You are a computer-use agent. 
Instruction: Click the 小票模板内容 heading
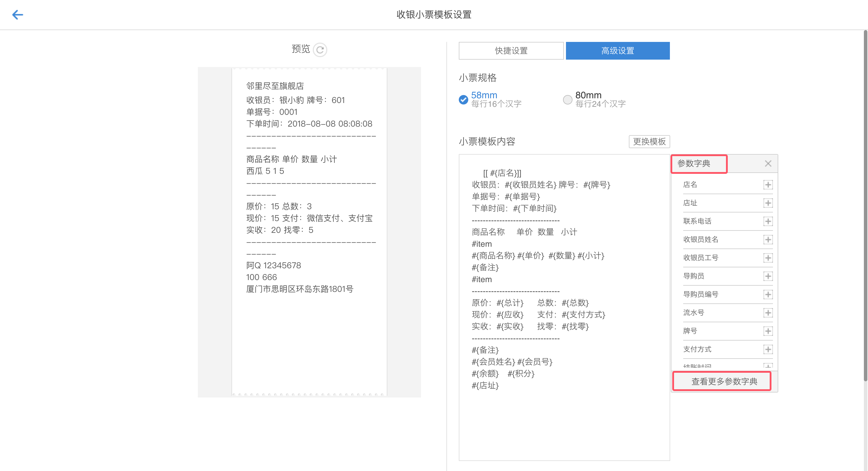pos(487,141)
